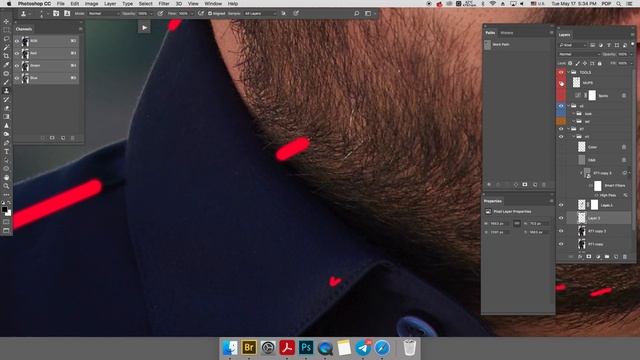Select the Lasso tool

[x=6, y=39]
